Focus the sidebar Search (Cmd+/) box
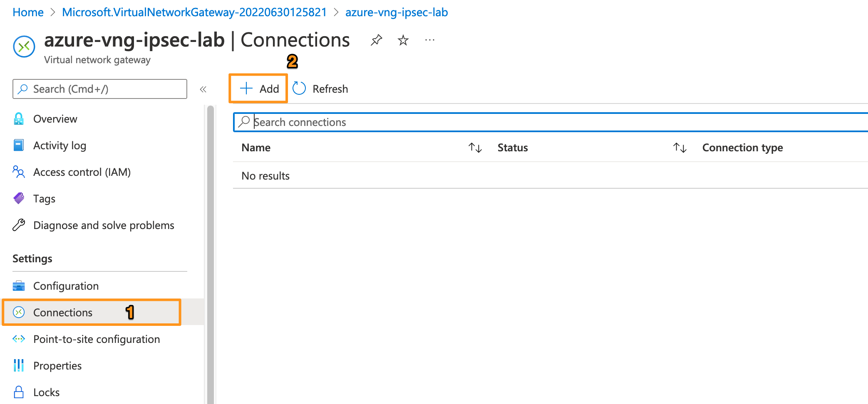This screenshot has width=868, height=404. tap(100, 89)
